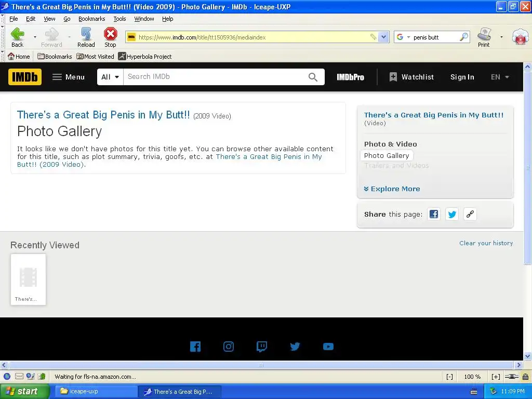Switch to the iceape-uxp taskbar folder

tap(96, 391)
